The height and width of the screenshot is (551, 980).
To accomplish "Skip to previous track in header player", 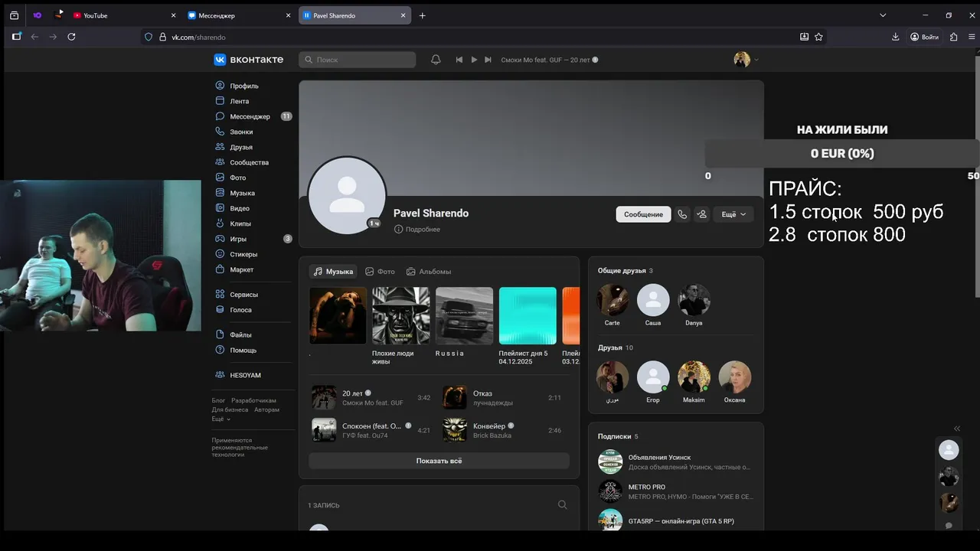I will coord(459,60).
